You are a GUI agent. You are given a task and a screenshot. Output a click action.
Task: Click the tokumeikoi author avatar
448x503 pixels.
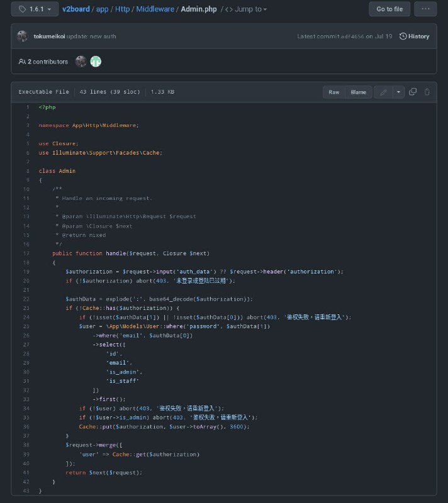coord(23,36)
